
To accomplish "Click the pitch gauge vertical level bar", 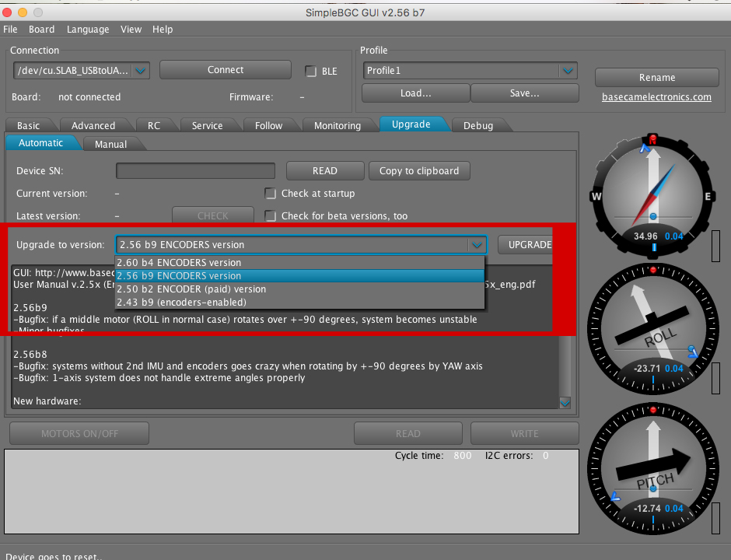I will 715,517.
